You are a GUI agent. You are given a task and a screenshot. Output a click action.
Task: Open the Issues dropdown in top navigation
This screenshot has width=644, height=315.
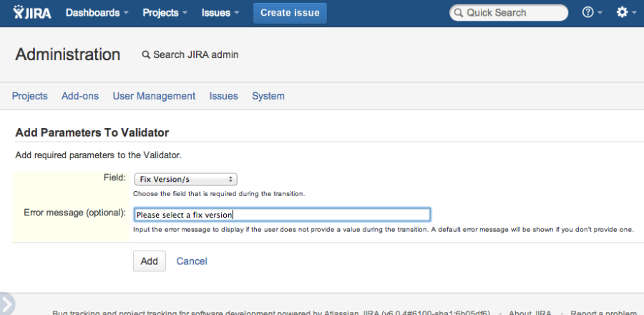pyautogui.click(x=220, y=13)
